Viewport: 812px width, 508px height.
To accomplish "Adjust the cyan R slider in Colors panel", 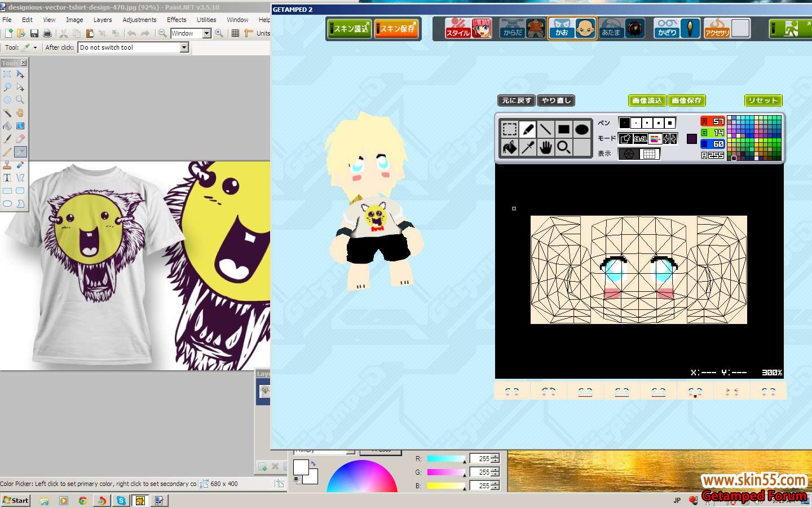I will click(446, 458).
